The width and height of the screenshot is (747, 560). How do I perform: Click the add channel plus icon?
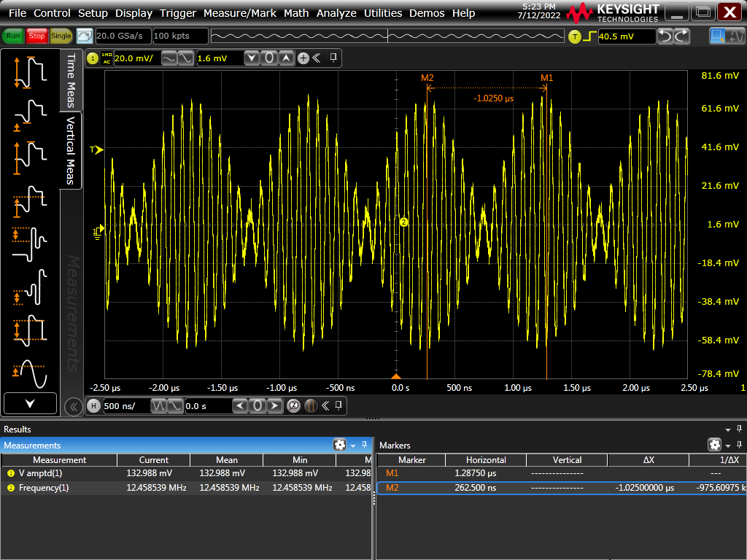coord(303,58)
